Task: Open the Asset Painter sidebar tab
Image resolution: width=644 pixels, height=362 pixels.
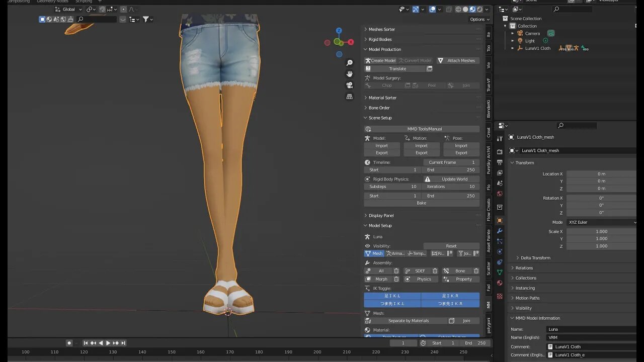Action: (489, 241)
